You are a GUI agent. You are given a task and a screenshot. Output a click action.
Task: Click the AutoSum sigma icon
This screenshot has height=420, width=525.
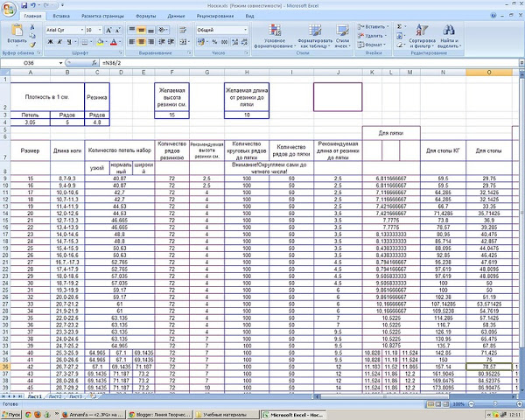point(400,26)
